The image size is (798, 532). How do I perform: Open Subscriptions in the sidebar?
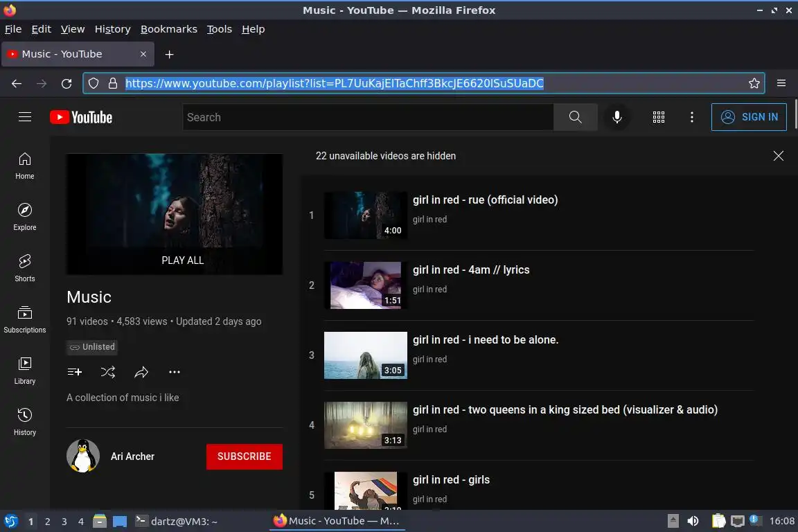coord(24,320)
